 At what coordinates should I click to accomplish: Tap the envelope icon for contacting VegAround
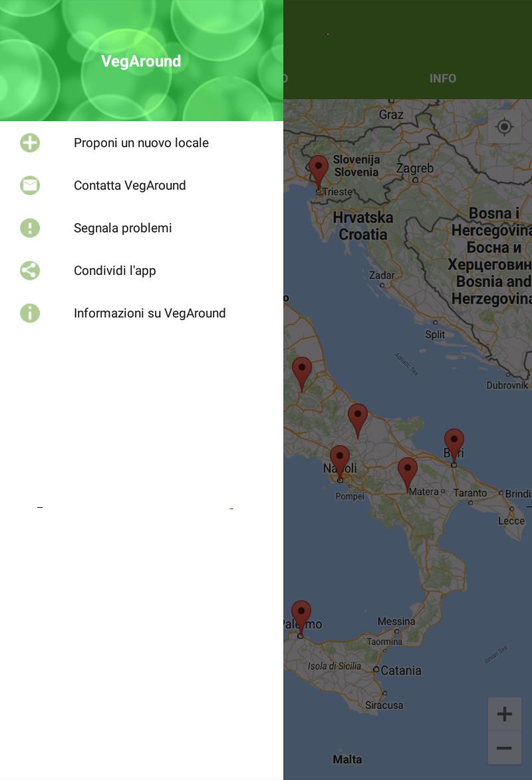click(x=30, y=186)
